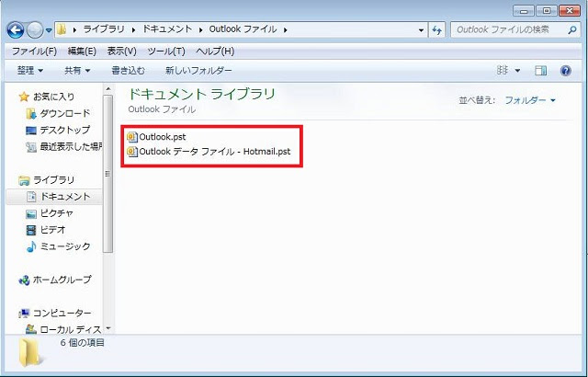
Task: Click the ドキュメント library icon in the sidebar
Action: pyautogui.click(x=30, y=197)
